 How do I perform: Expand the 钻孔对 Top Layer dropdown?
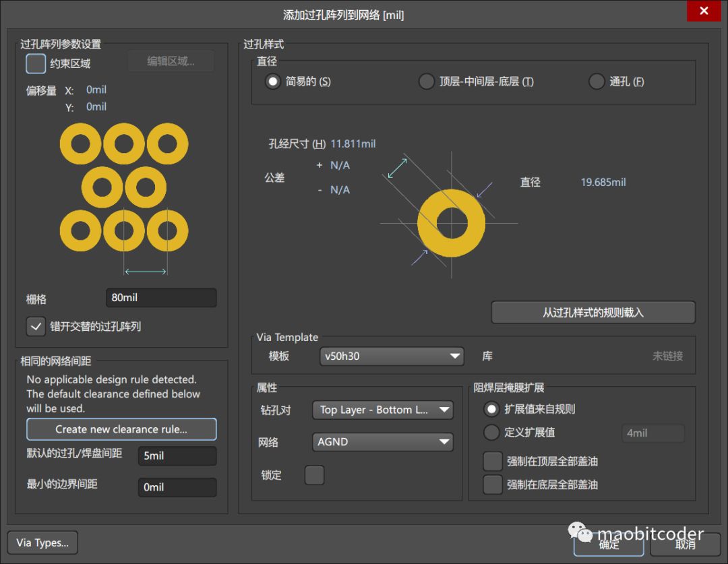[383, 410]
